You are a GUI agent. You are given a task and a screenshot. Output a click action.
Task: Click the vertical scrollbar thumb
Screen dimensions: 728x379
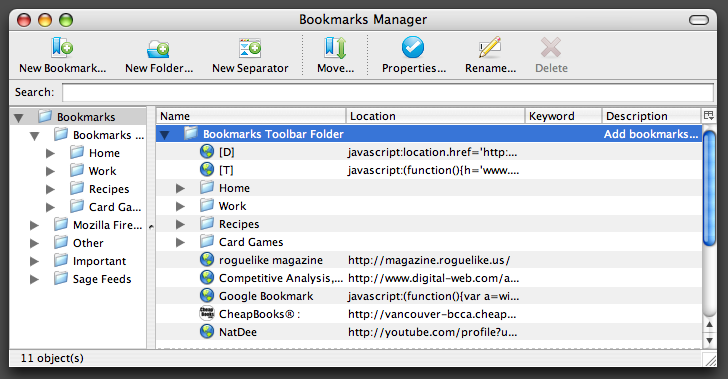coord(709,188)
